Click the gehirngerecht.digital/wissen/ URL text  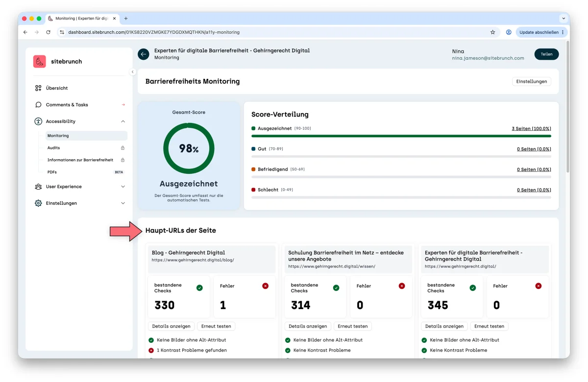point(332,266)
